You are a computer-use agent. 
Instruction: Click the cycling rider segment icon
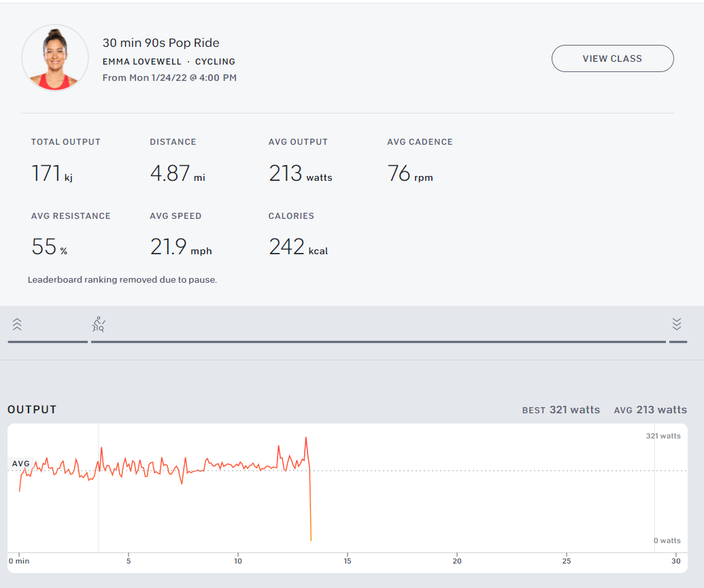[99, 324]
